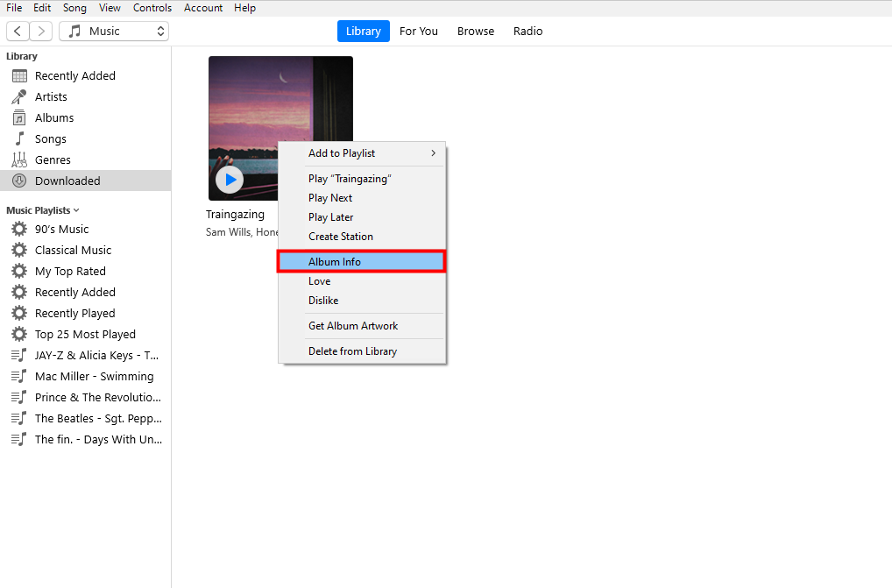Image resolution: width=892 pixels, height=588 pixels.
Task: Open the Controls menu
Action: pyautogui.click(x=152, y=8)
